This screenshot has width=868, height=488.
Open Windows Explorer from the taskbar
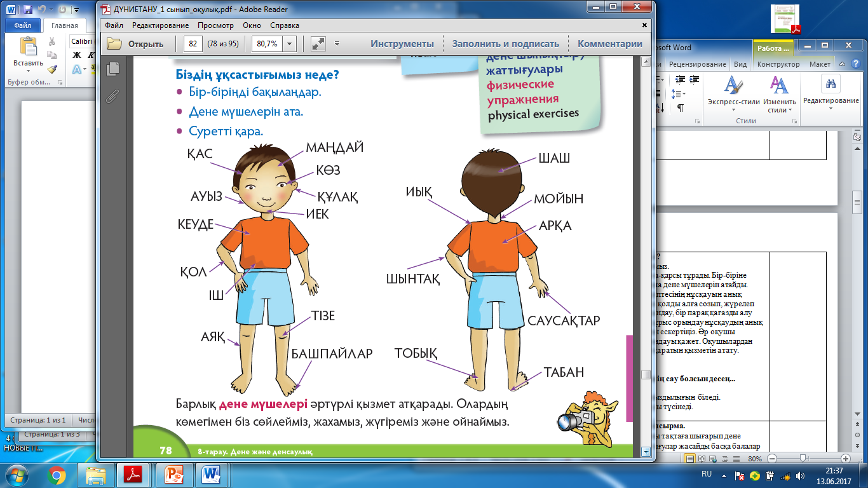click(x=96, y=475)
